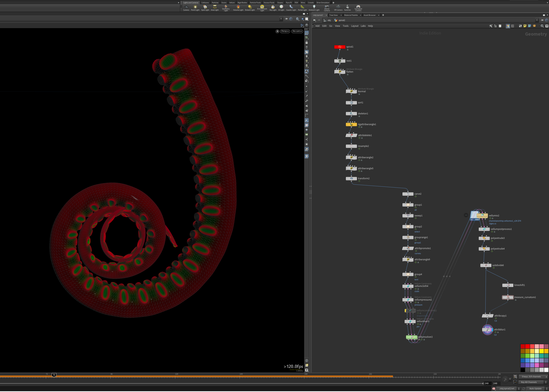The image size is (549, 392).
Task: Select the Sky Light tool
Action: pyautogui.click(x=273, y=8)
